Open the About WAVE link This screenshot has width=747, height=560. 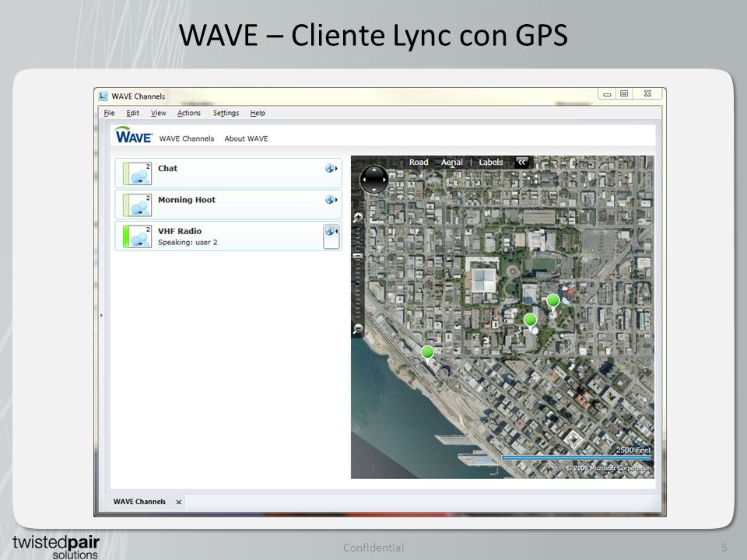tap(246, 138)
